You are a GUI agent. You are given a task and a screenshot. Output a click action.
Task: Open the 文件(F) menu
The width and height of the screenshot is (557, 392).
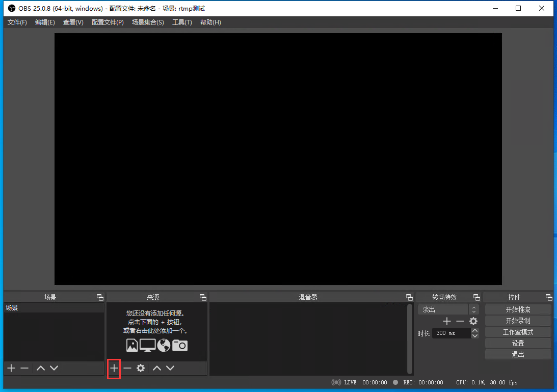click(17, 22)
